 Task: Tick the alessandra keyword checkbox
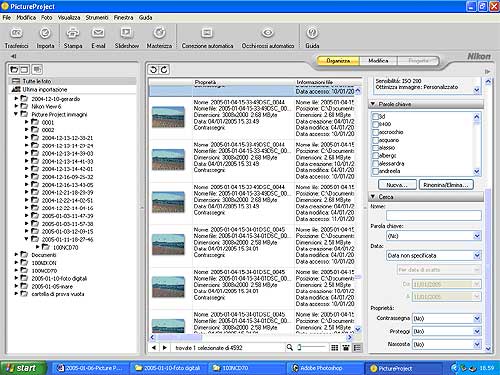(x=376, y=163)
